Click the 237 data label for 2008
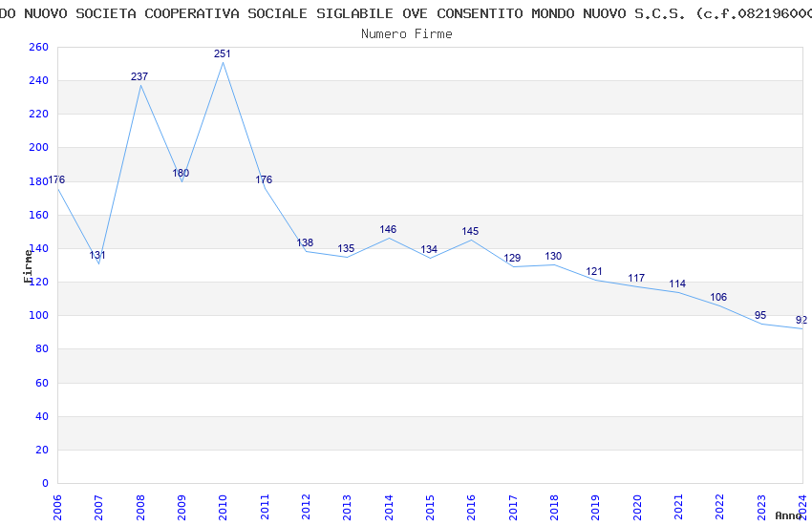 pyautogui.click(x=139, y=76)
